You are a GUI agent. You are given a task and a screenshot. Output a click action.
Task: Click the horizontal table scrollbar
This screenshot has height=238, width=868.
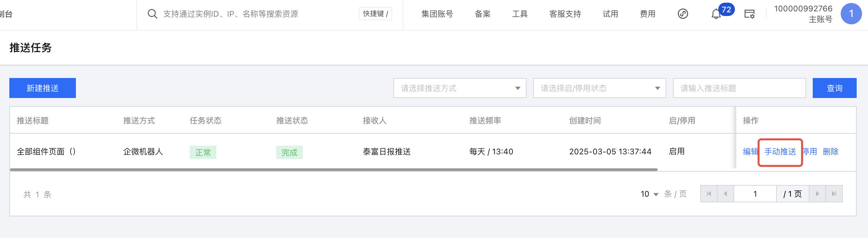pyautogui.click(x=333, y=169)
